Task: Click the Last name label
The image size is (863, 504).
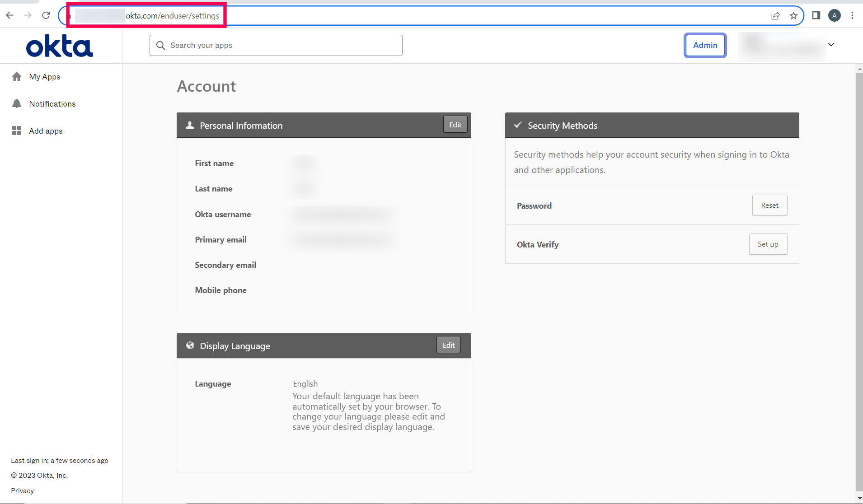Action: pos(214,189)
